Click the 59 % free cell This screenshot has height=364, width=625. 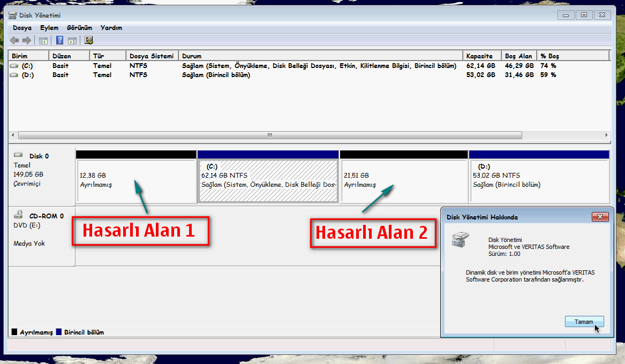click(548, 75)
